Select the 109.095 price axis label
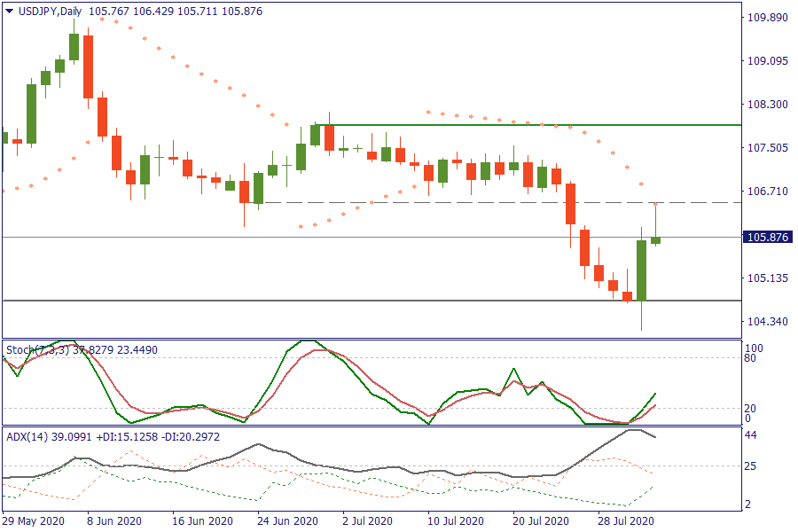 pyautogui.click(x=768, y=60)
